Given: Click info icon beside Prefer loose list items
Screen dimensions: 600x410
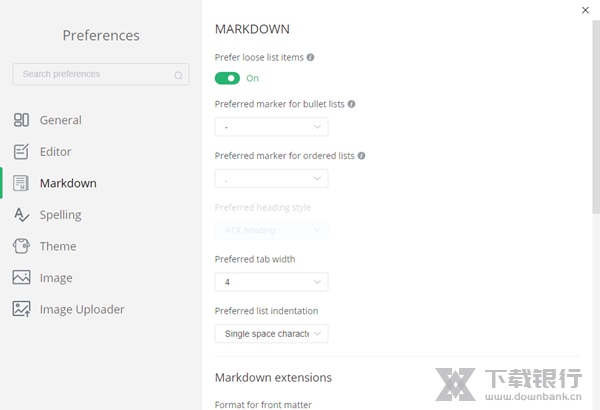Looking at the screenshot, I should click(x=311, y=57).
